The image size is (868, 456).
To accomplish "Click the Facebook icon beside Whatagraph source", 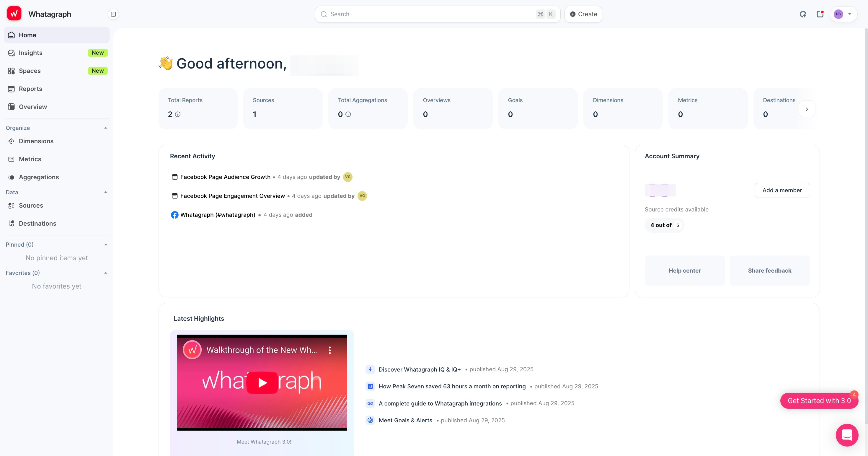I will click(174, 215).
